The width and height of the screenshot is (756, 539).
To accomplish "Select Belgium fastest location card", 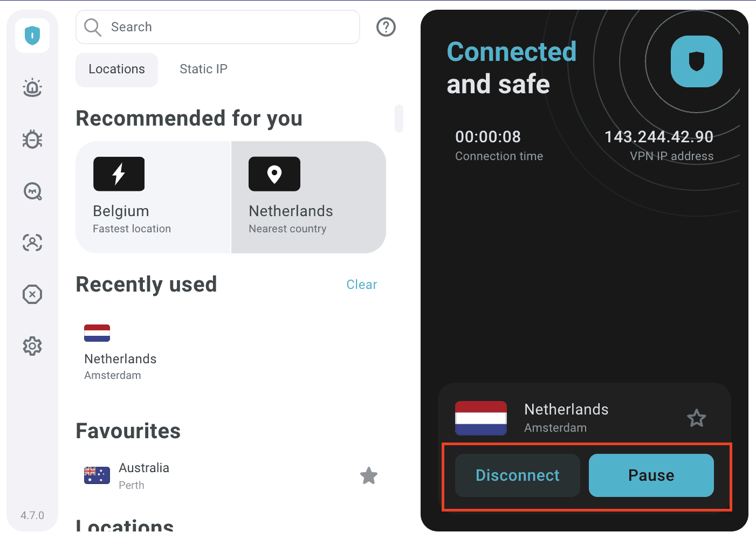I will click(x=153, y=197).
